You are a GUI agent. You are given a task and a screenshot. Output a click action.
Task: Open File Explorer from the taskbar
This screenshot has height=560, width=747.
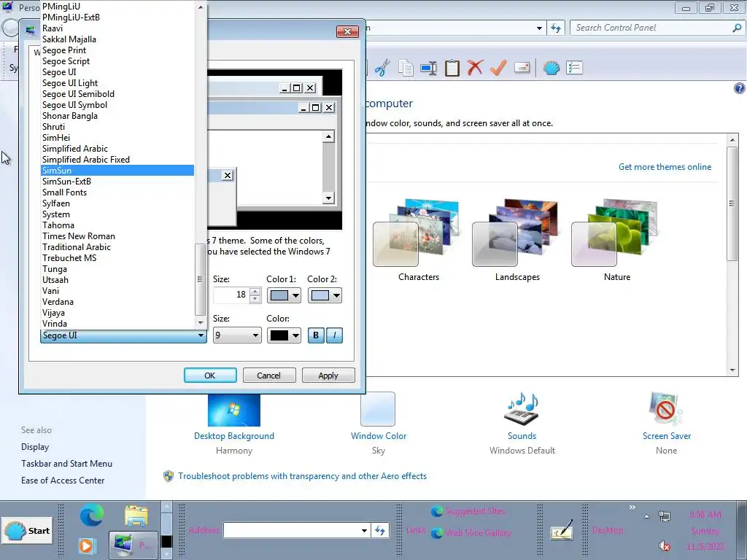[136, 516]
